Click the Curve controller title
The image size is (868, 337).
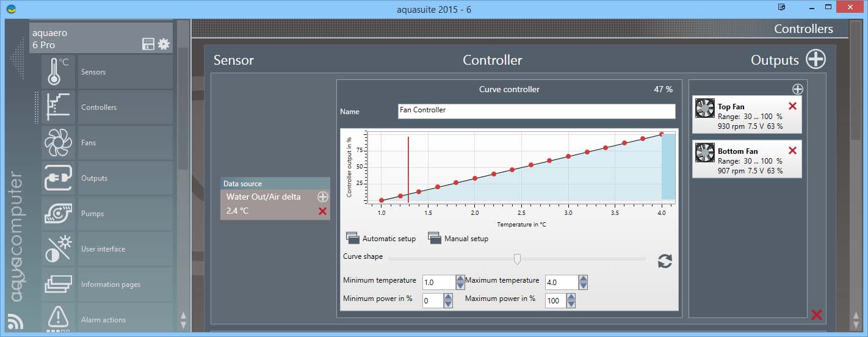509,89
